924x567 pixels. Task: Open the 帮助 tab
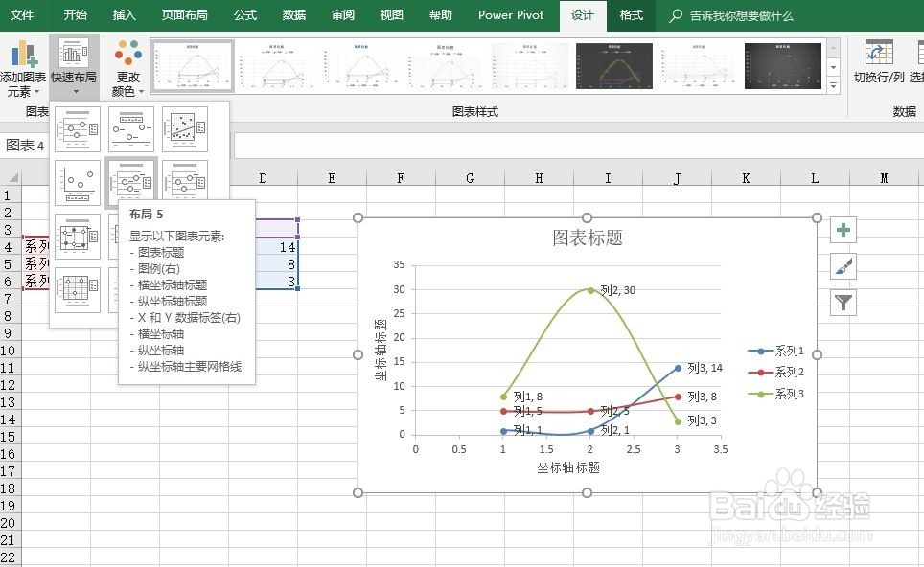tap(440, 15)
